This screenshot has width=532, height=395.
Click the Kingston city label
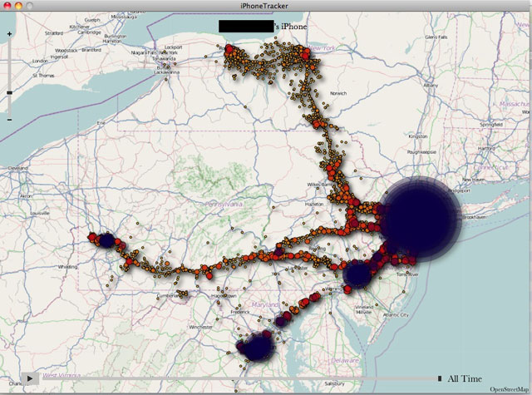(x=417, y=136)
